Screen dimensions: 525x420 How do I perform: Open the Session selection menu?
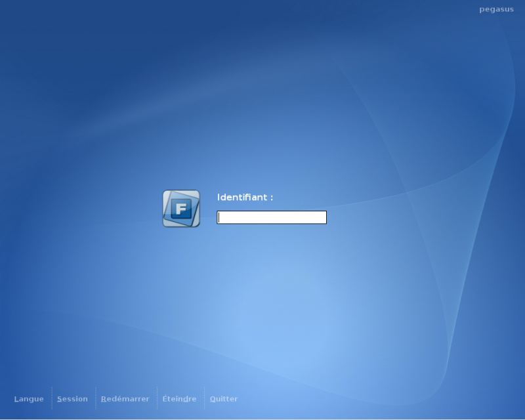click(x=72, y=399)
